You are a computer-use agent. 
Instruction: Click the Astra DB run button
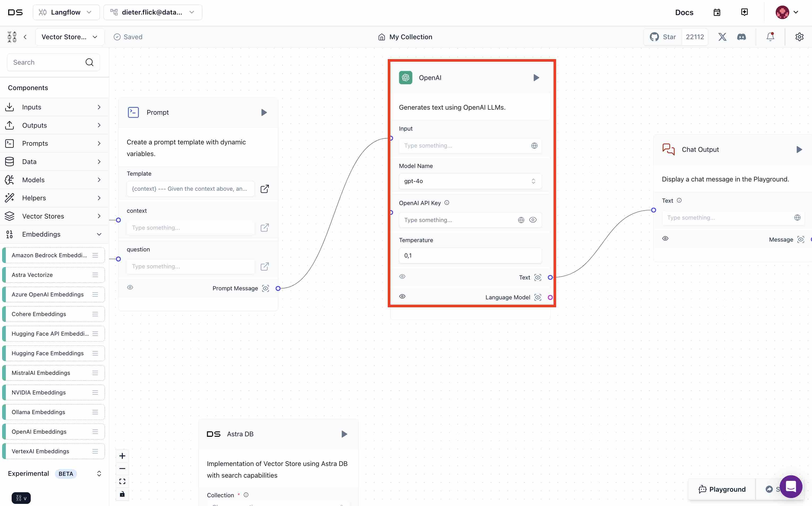[x=344, y=434]
